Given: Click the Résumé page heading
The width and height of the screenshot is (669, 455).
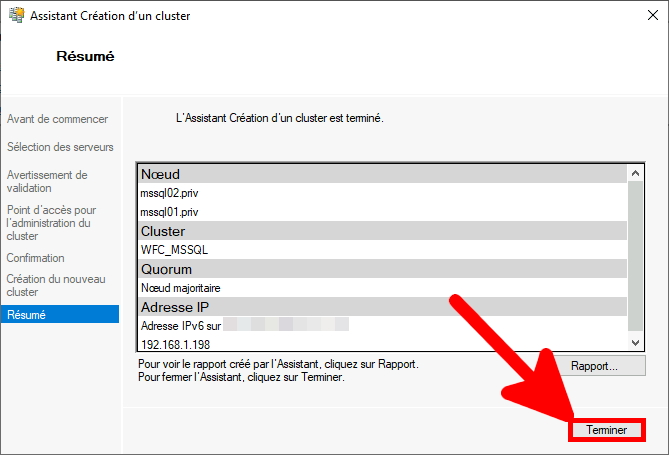Looking at the screenshot, I should [x=85, y=56].
